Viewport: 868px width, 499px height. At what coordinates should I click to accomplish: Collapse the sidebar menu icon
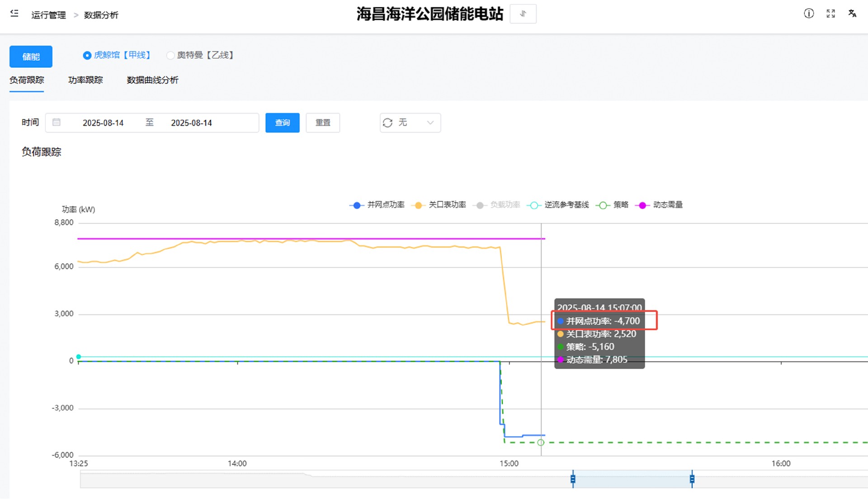point(14,14)
